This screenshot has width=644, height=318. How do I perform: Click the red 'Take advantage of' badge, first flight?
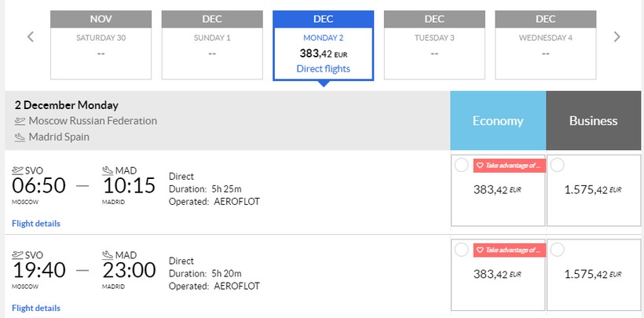click(x=509, y=165)
